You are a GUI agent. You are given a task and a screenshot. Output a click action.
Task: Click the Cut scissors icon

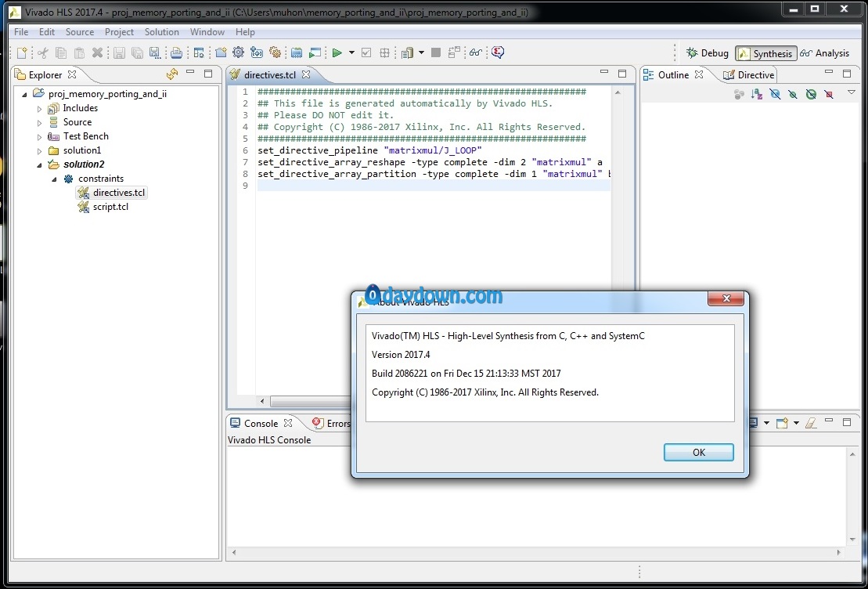tap(42, 52)
